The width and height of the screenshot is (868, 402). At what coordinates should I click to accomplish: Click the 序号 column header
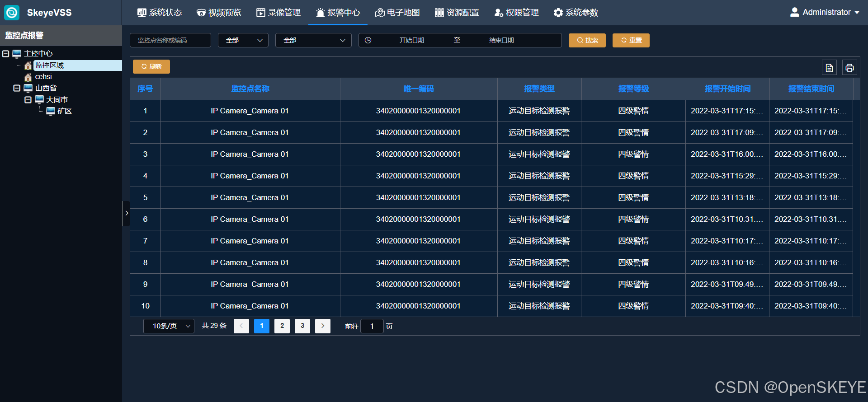pos(145,89)
